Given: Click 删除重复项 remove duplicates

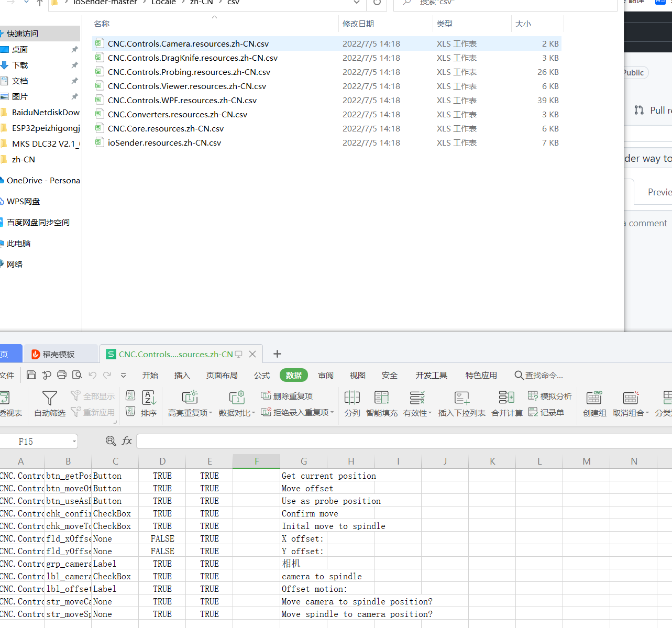Looking at the screenshot, I should click(x=287, y=396).
